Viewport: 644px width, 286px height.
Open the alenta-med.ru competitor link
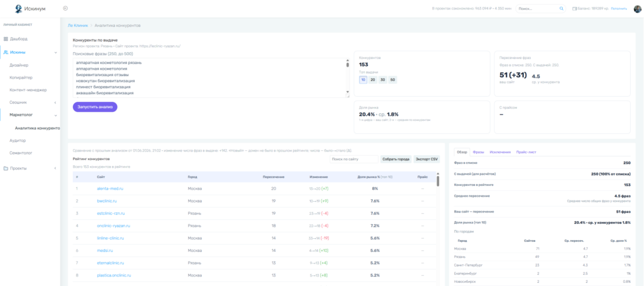click(110, 189)
